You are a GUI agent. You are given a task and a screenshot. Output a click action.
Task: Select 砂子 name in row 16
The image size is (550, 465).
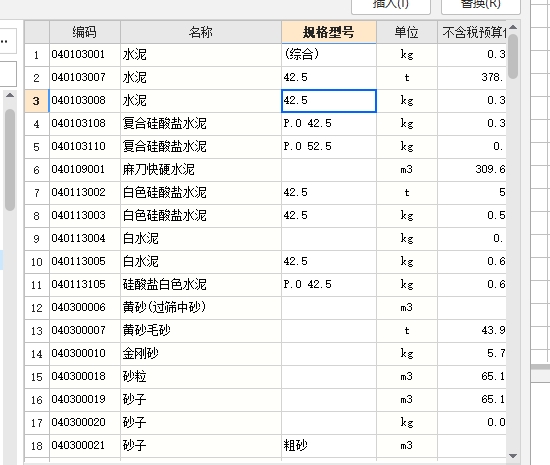[201, 399]
